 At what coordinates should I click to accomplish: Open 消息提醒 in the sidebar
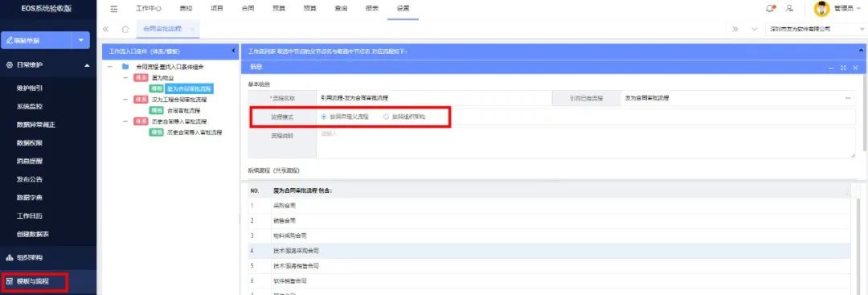[30, 161]
